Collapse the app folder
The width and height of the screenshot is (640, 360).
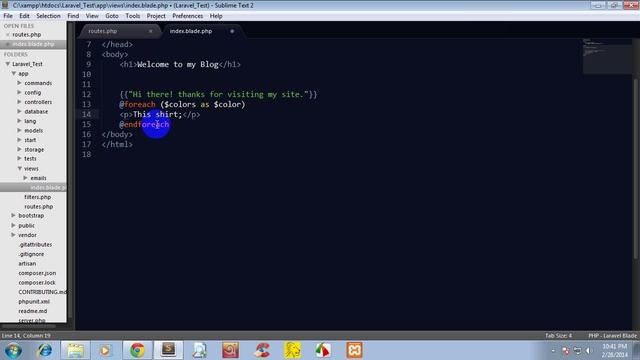13,73
